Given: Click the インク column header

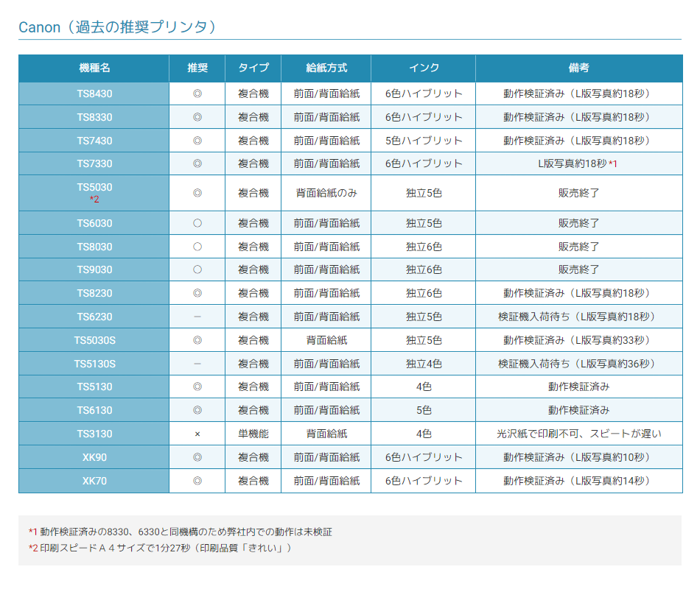Looking at the screenshot, I should (x=424, y=68).
